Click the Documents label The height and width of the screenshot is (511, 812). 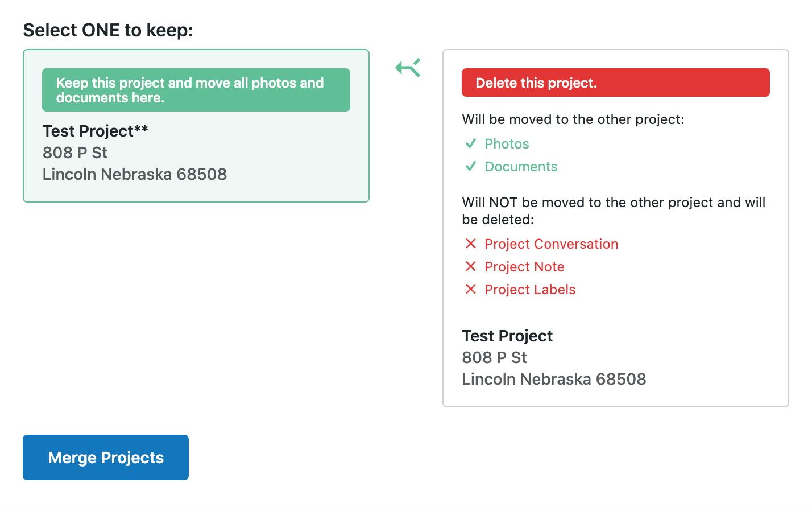[x=521, y=167]
